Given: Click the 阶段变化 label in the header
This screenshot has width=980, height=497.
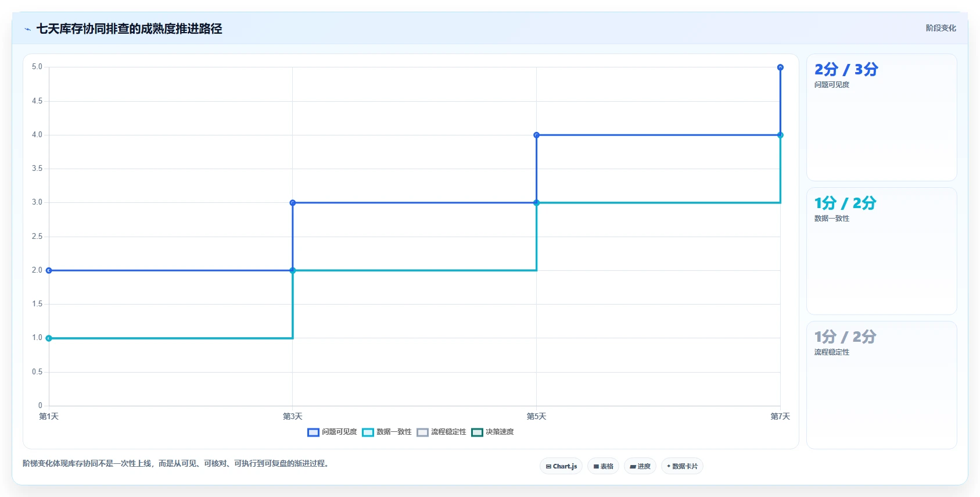Looking at the screenshot, I should (x=940, y=28).
